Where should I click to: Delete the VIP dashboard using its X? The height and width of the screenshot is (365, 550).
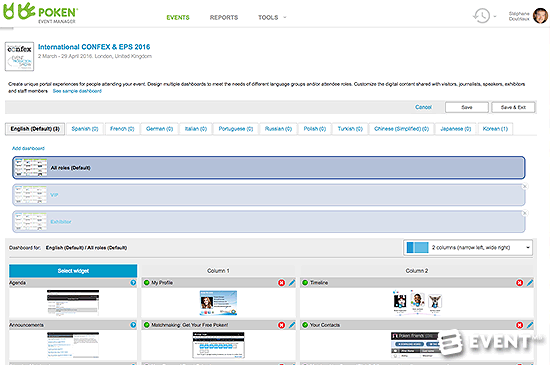tap(525, 186)
